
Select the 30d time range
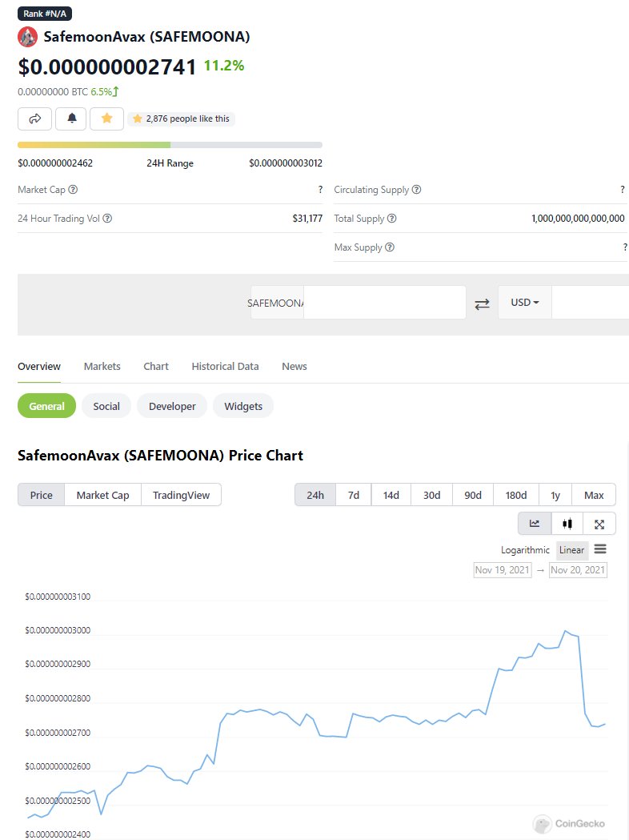click(431, 495)
